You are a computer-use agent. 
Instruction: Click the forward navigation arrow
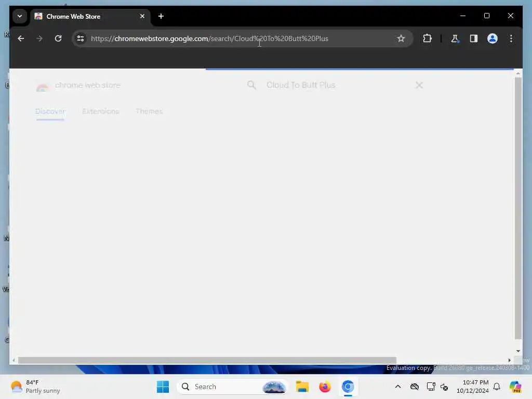point(39,38)
